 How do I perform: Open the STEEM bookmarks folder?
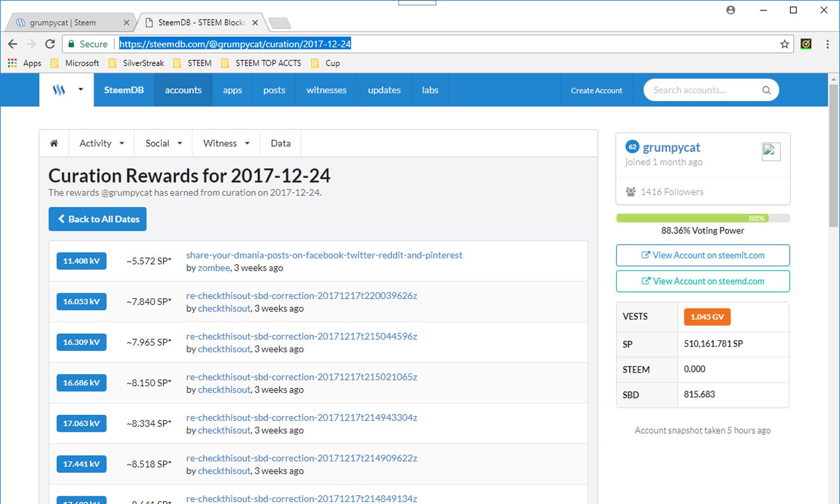192,63
